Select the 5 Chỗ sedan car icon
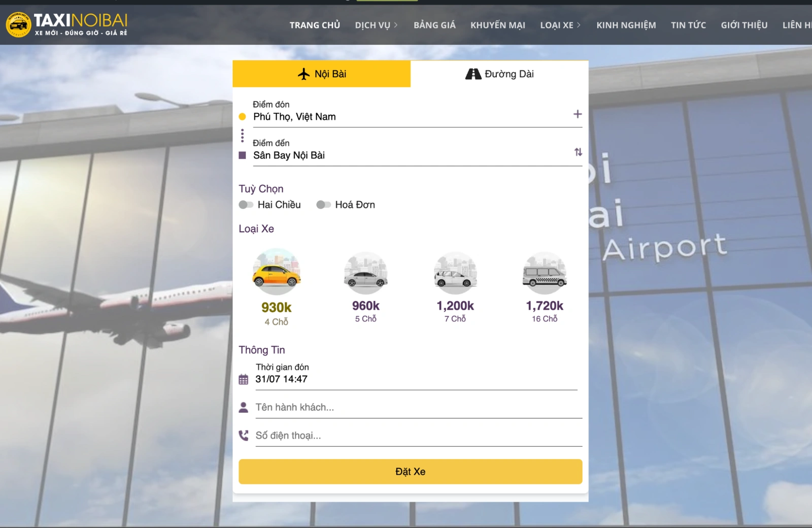812x528 pixels. (x=365, y=273)
